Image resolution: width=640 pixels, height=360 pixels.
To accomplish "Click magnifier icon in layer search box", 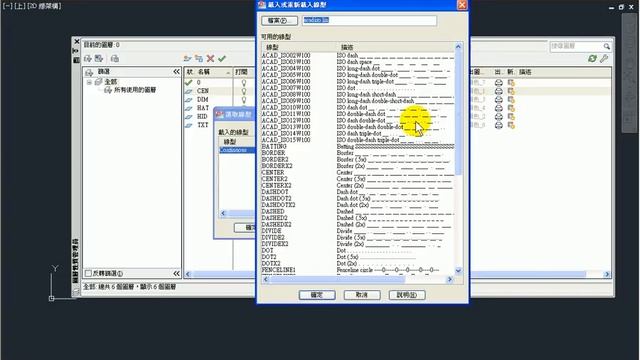I will pyautogui.click(x=607, y=46).
